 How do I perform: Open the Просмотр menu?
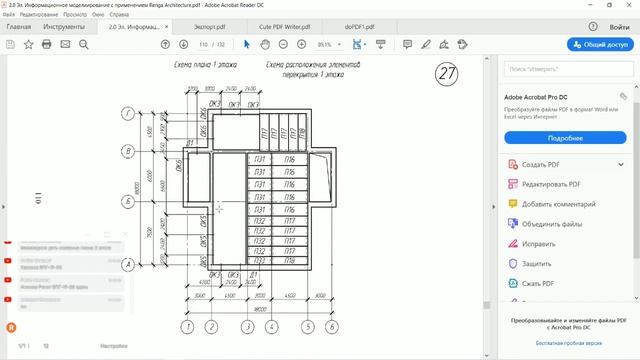point(75,14)
